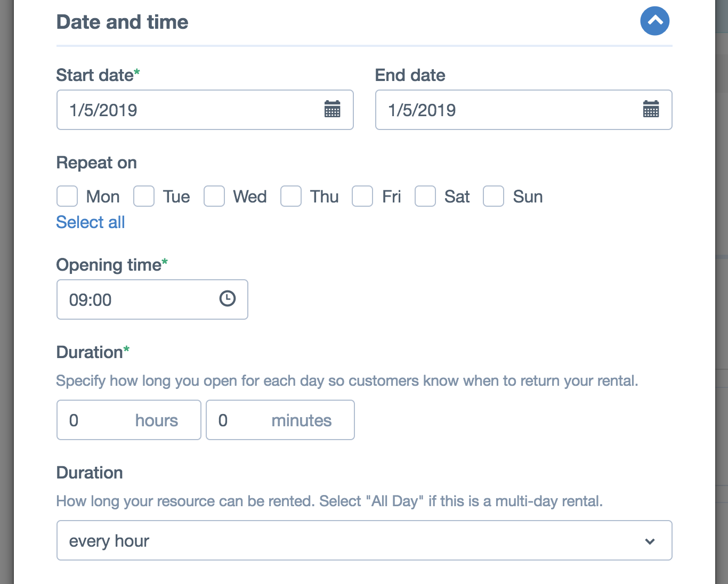Click the opening duration help text
The width and height of the screenshot is (728, 584).
pos(347,381)
